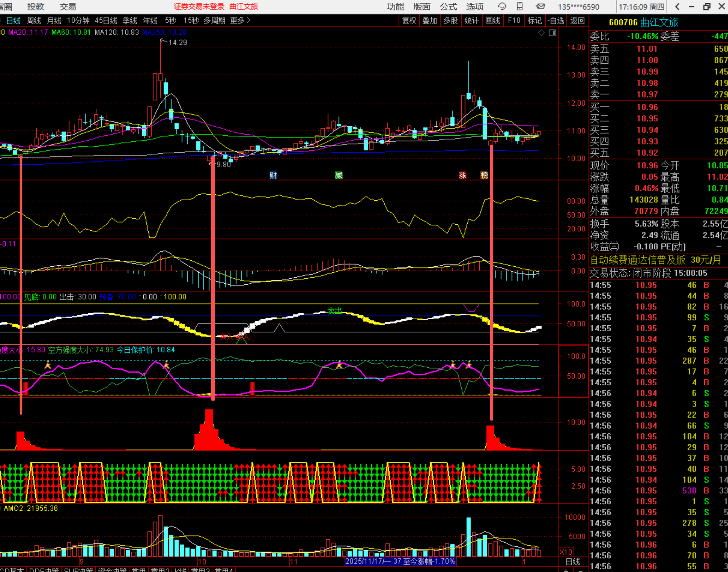Click the 涨 event marker on chart
728x572 pixels.
tap(463, 175)
